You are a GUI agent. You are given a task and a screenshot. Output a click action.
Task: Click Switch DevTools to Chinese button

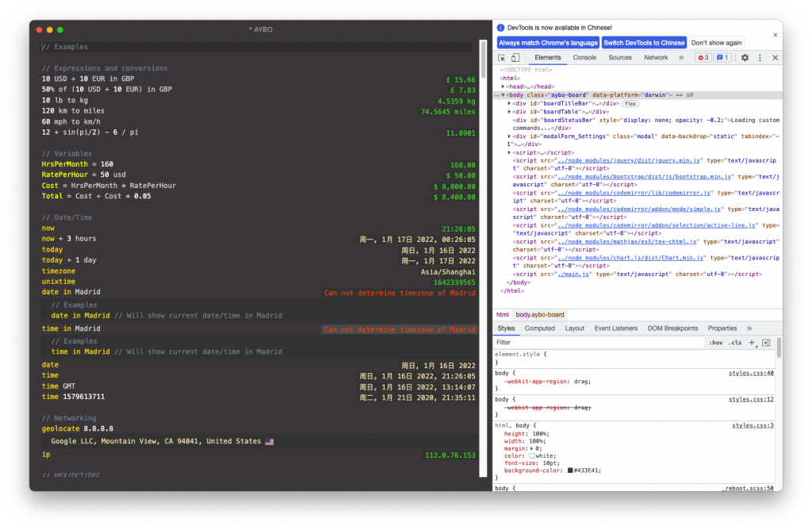pyautogui.click(x=644, y=43)
